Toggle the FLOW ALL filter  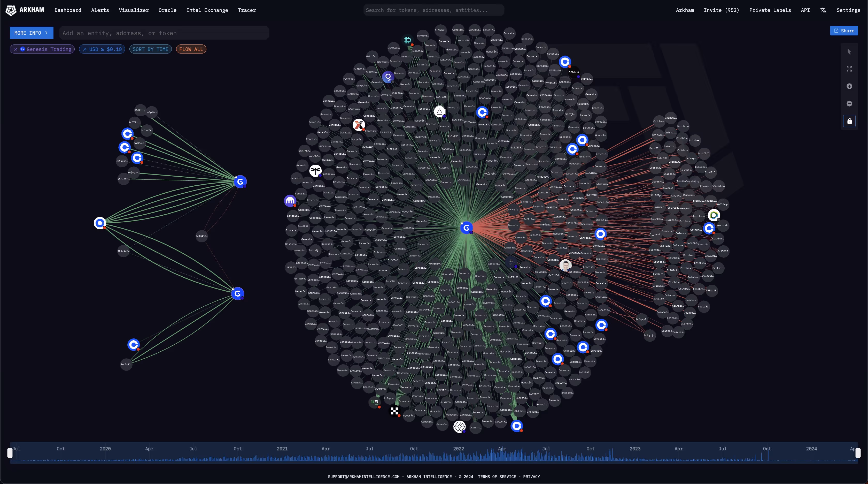(191, 49)
